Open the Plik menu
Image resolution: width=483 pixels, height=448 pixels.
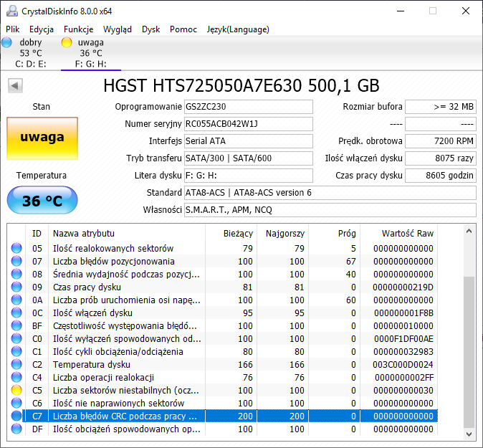coord(13,29)
